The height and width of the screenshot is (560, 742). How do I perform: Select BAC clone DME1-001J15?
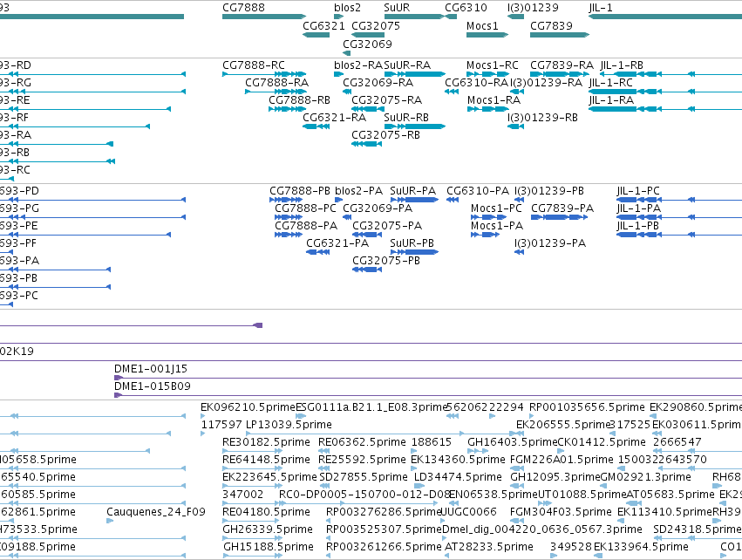click(151, 369)
